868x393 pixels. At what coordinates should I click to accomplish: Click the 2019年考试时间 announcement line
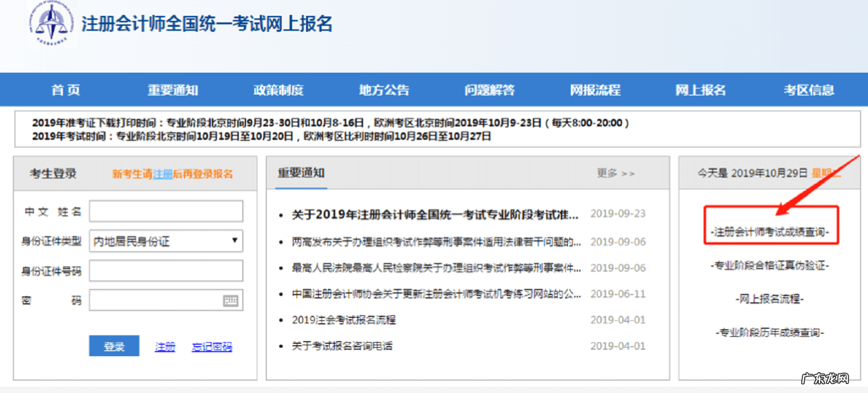(x=261, y=136)
